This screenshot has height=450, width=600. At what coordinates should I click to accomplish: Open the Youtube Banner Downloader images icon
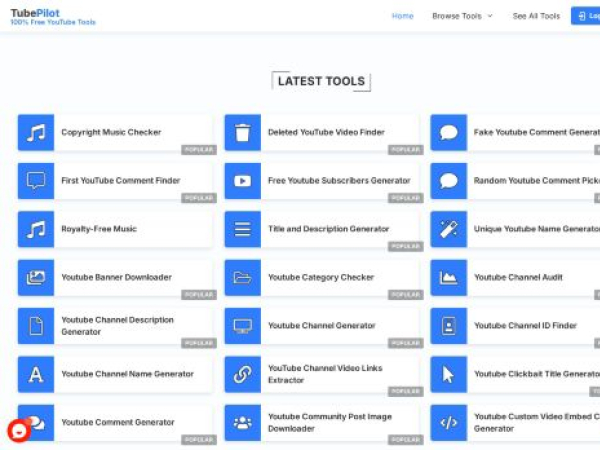tap(36, 277)
